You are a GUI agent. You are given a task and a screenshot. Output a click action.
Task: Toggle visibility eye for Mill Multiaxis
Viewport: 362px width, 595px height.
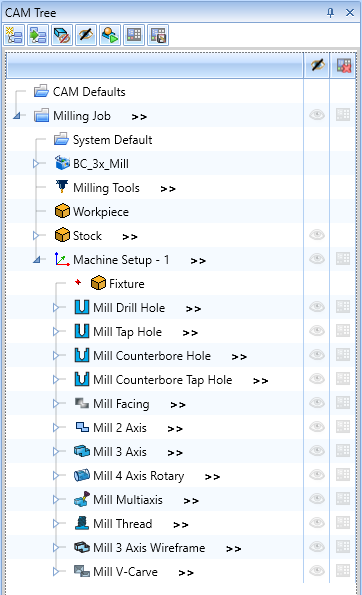click(x=317, y=499)
